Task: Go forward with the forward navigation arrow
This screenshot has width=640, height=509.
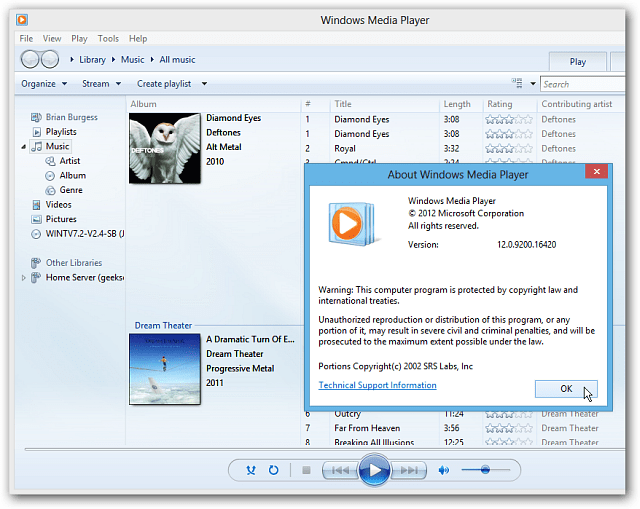Action: [50, 60]
